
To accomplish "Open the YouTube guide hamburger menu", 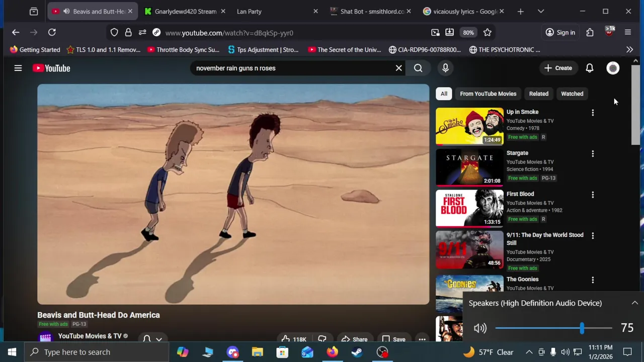I will [18, 68].
